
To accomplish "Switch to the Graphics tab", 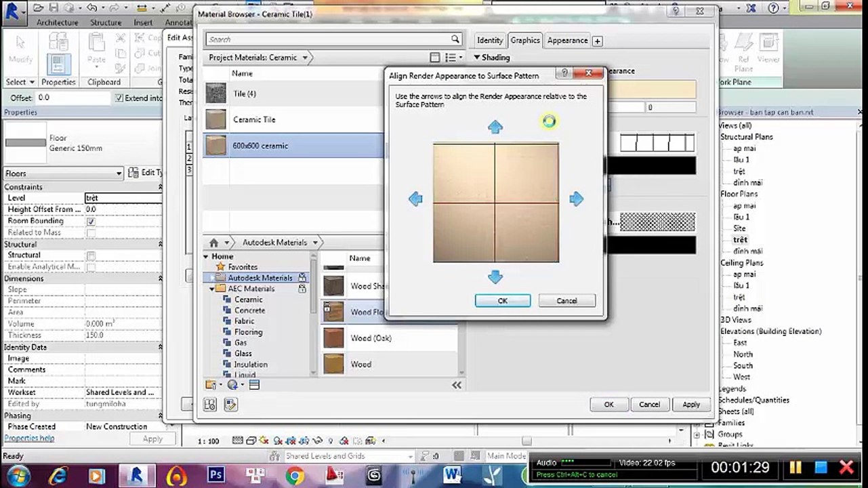I will 525,40.
